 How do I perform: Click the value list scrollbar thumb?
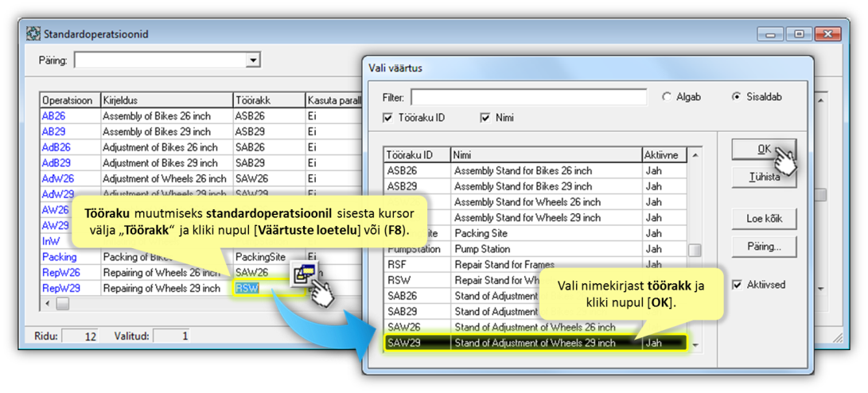click(695, 250)
